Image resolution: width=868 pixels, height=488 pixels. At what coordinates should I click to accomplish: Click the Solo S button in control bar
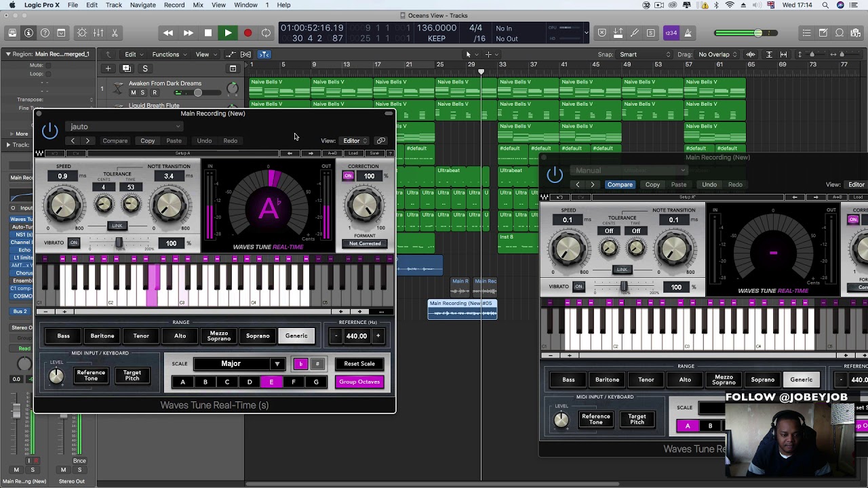(x=651, y=33)
